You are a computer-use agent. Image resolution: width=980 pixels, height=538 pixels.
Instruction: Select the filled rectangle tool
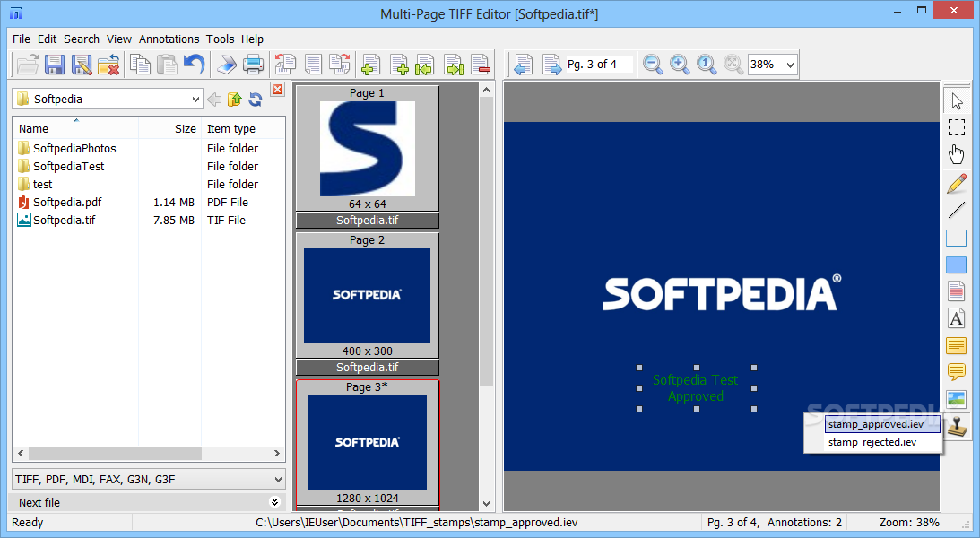pyautogui.click(x=957, y=265)
